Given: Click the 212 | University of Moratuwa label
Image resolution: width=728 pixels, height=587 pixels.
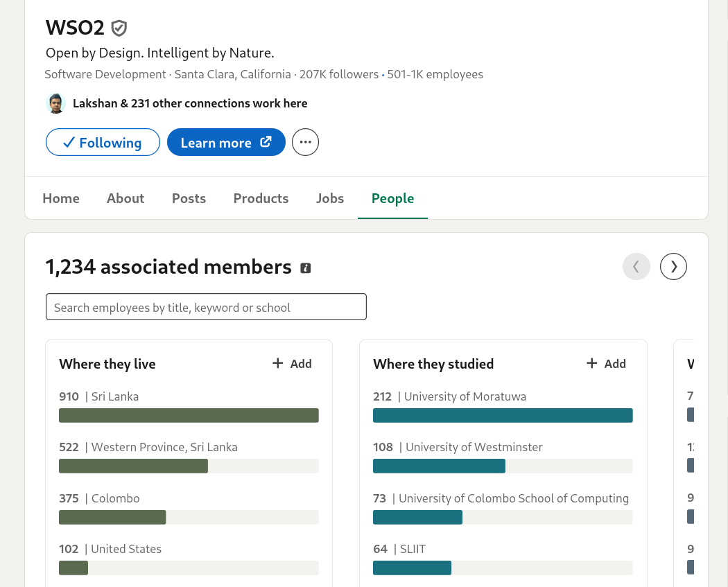Looking at the screenshot, I should tap(449, 396).
